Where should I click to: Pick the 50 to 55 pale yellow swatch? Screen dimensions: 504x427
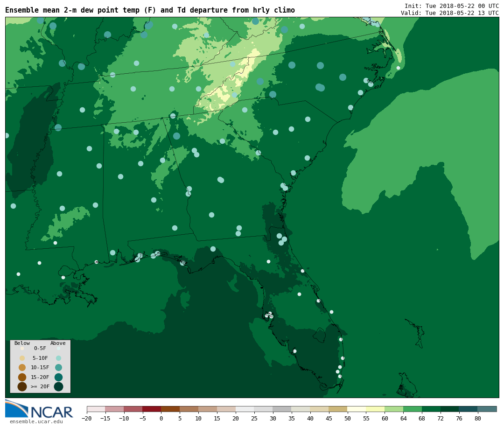coord(357,409)
